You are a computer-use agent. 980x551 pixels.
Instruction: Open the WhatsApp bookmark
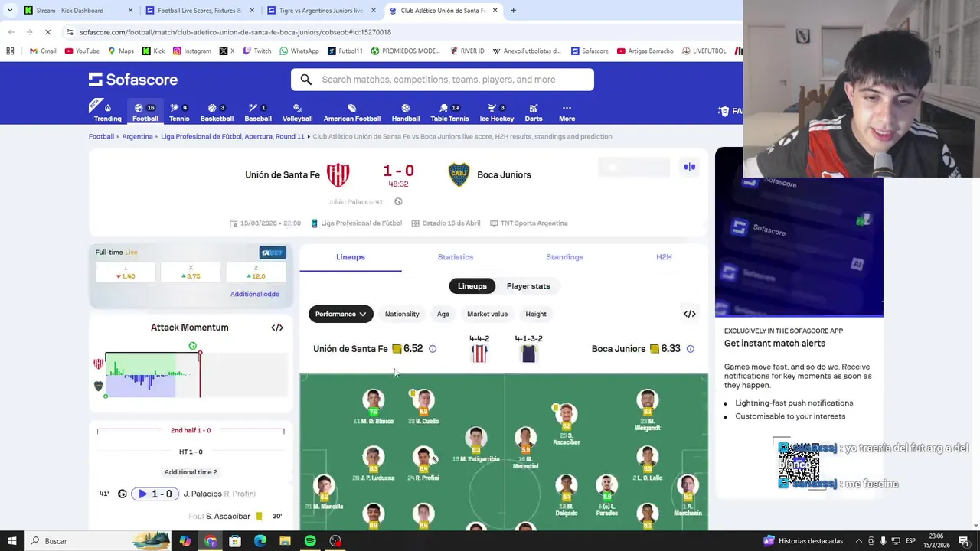299,51
